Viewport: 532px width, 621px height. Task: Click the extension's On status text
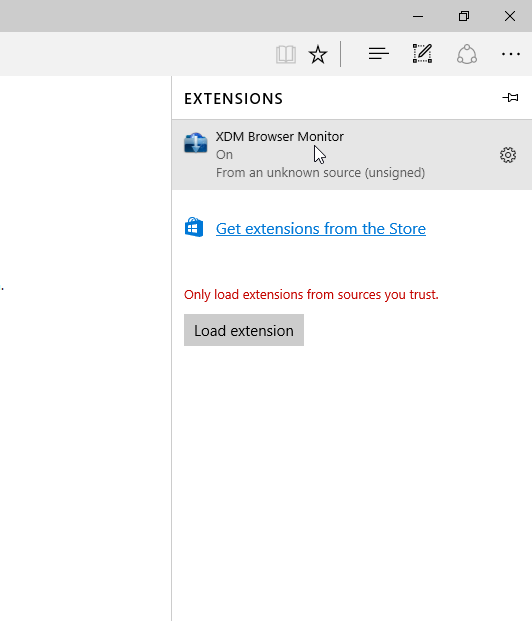point(224,154)
